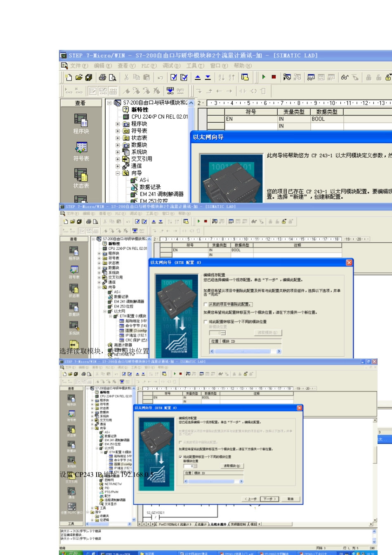Select CPU 224XP CN REL 02.01 in top screenshot
This screenshot has width=392, height=555.
click(159, 117)
